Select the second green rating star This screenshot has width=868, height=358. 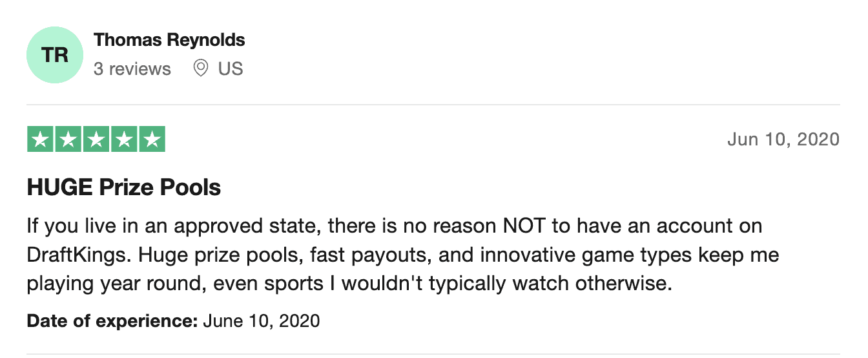(68, 140)
